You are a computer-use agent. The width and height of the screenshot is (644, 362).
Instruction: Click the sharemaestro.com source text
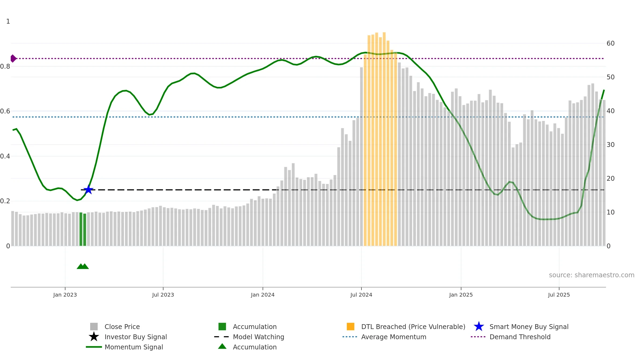pos(591,275)
